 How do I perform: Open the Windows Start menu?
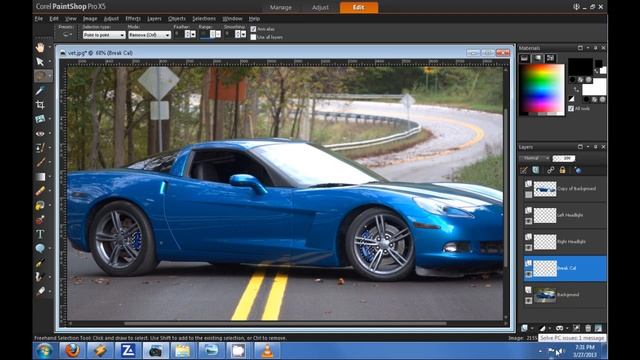(x=44, y=351)
